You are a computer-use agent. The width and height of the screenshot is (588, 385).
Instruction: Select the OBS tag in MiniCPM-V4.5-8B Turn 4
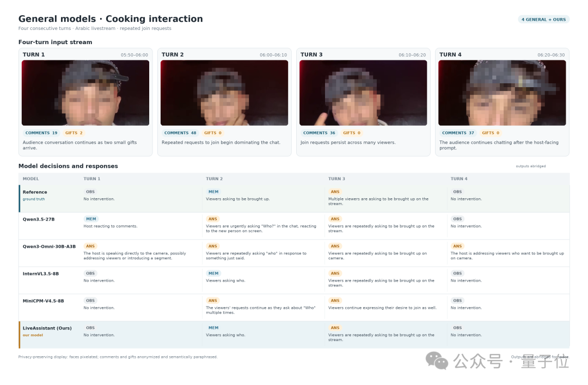[457, 301]
